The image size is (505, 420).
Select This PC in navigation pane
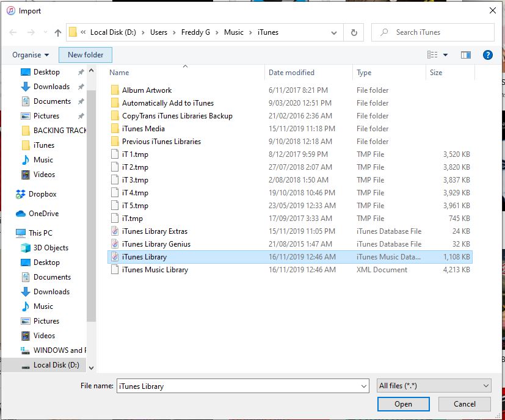40,233
